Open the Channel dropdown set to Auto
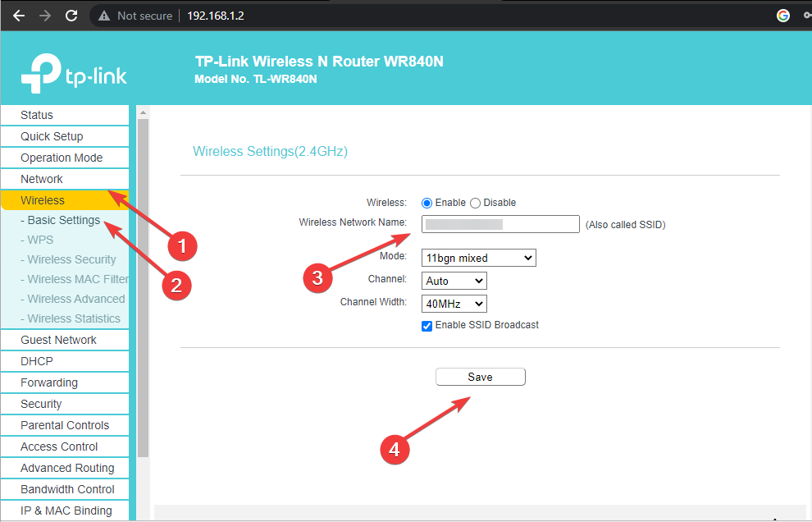 pyautogui.click(x=454, y=281)
